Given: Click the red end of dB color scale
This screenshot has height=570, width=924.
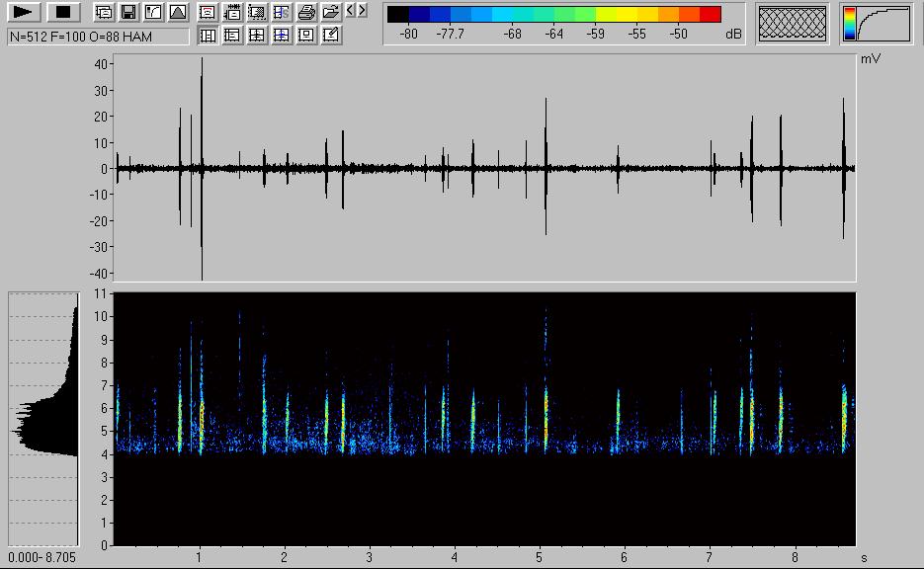Looking at the screenshot, I should pyautogui.click(x=711, y=14).
